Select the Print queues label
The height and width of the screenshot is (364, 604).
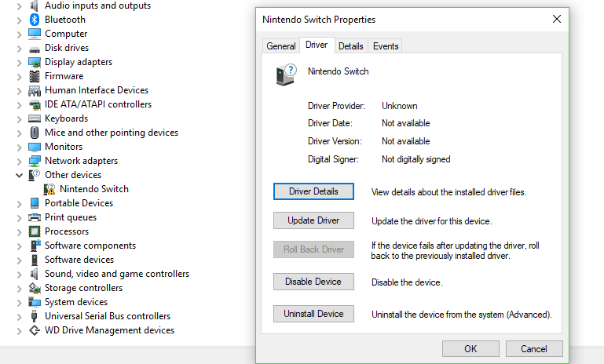(71, 217)
